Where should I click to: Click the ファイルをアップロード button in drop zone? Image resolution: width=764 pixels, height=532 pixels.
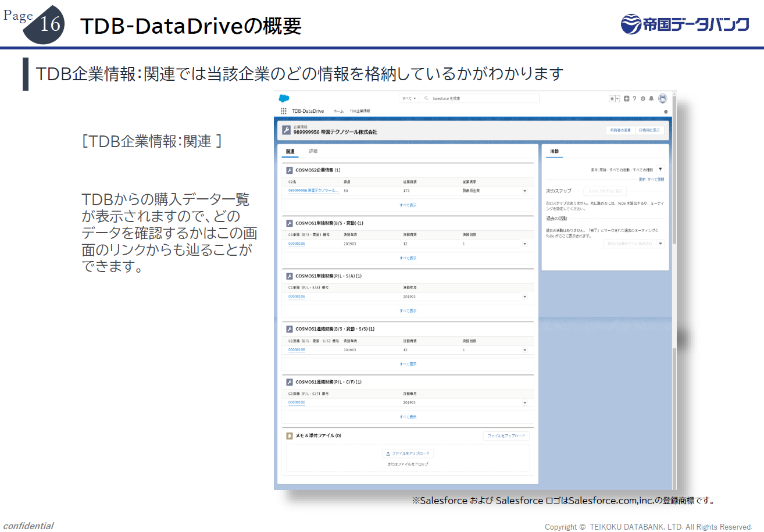click(408, 454)
